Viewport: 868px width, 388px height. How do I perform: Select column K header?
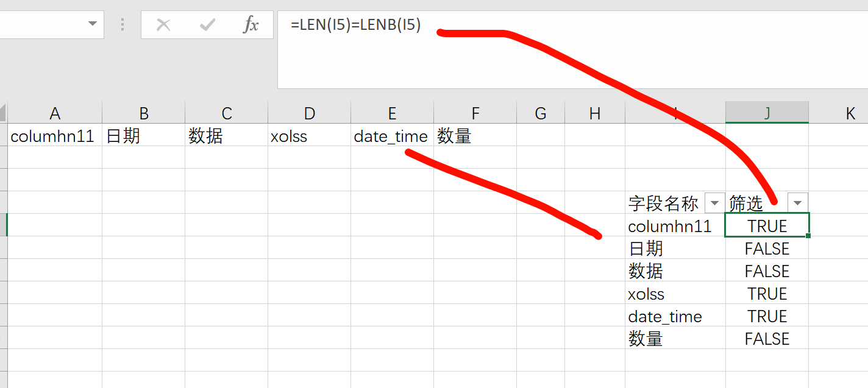(850, 113)
